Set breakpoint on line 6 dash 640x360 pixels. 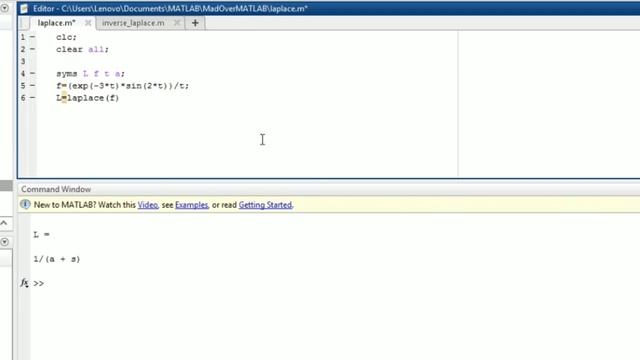32,98
